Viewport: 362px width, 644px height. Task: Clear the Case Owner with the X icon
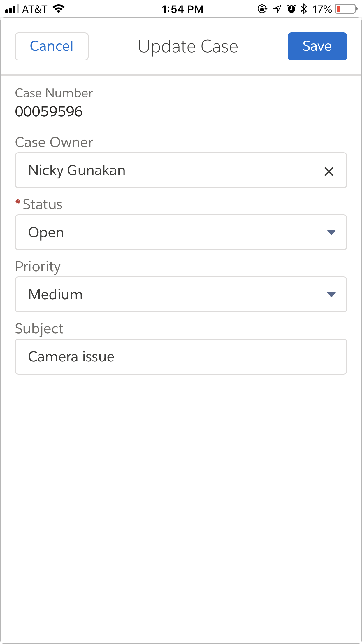[x=328, y=171]
